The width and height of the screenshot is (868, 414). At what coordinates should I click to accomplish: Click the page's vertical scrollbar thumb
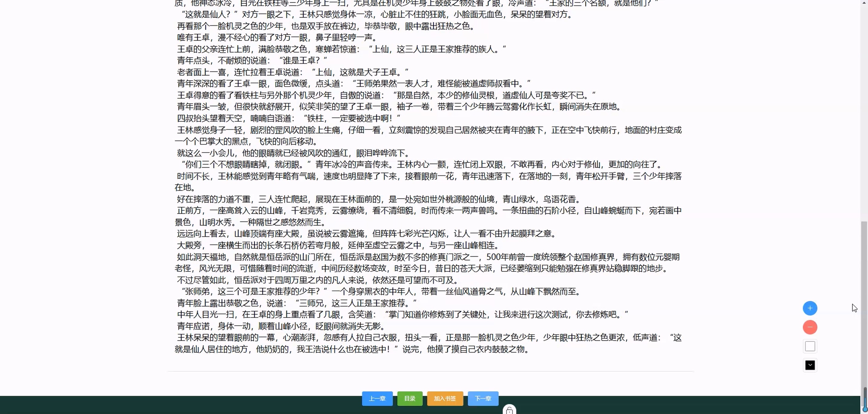point(864,303)
